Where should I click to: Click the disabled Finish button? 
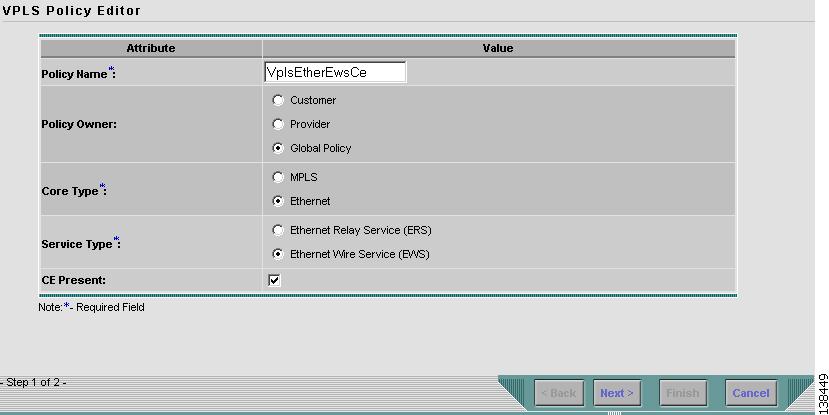[683, 393]
